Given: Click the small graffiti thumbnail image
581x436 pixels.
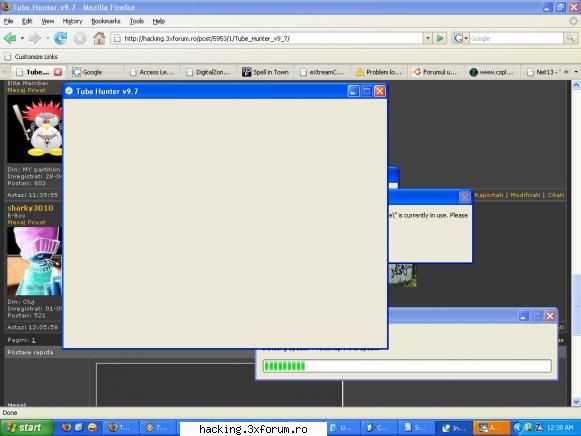Looking at the screenshot, I should click(402, 275).
